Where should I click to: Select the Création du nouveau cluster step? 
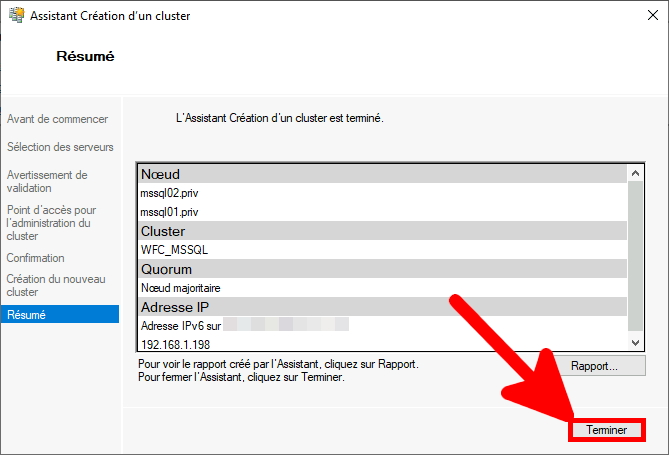pyautogui.click(x=56, y=285)
